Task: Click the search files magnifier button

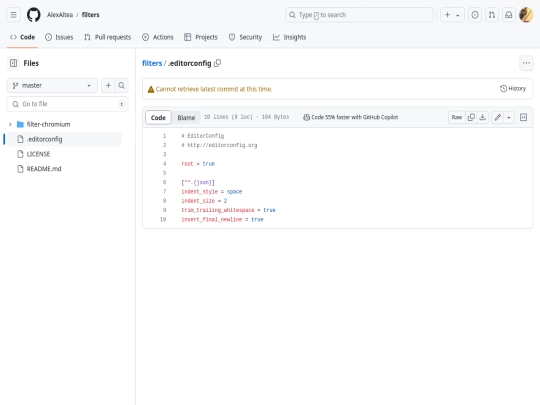Action: [121, 85]
